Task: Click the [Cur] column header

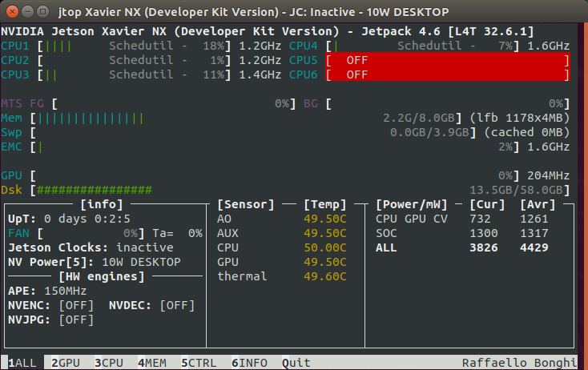Action: (x=487, y=204)
